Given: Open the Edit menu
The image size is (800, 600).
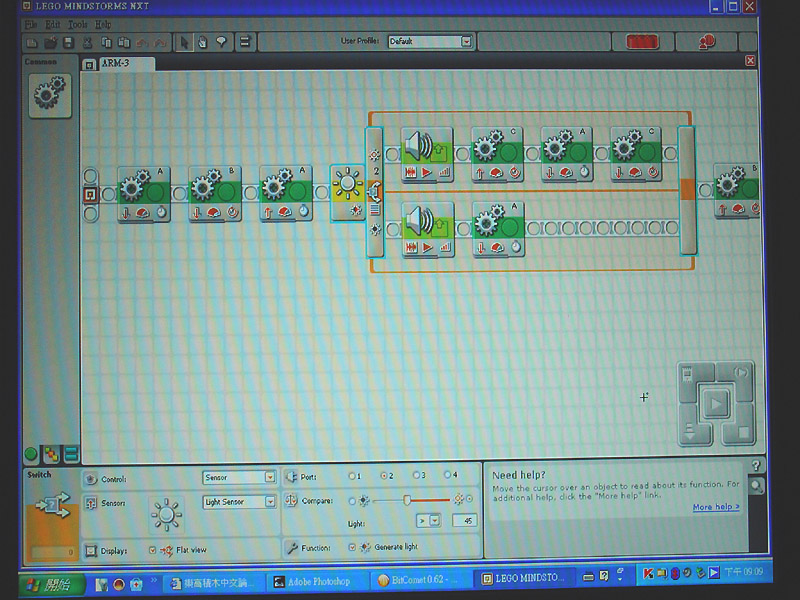Looking at the screenshot, I should click(53, 24).
